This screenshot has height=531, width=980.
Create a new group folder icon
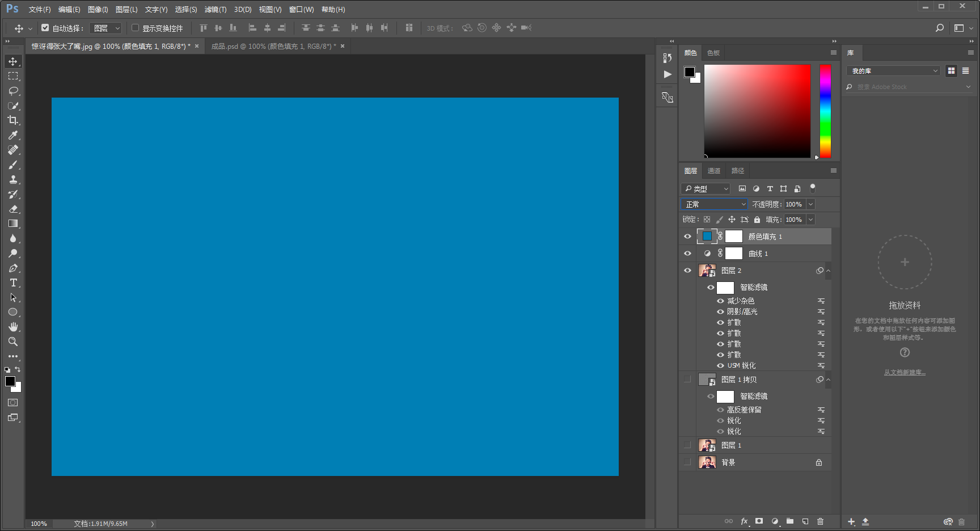click(x=790, y=521)
